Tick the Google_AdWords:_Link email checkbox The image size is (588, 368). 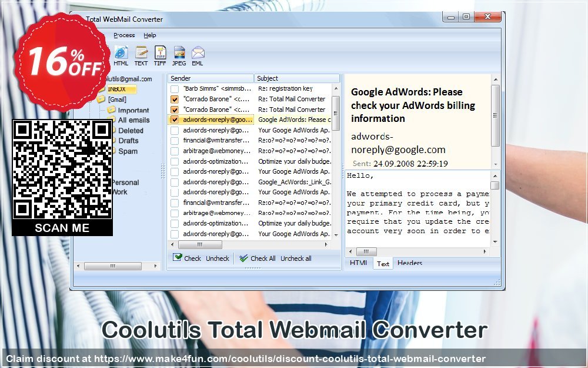[x=175, y=182]
